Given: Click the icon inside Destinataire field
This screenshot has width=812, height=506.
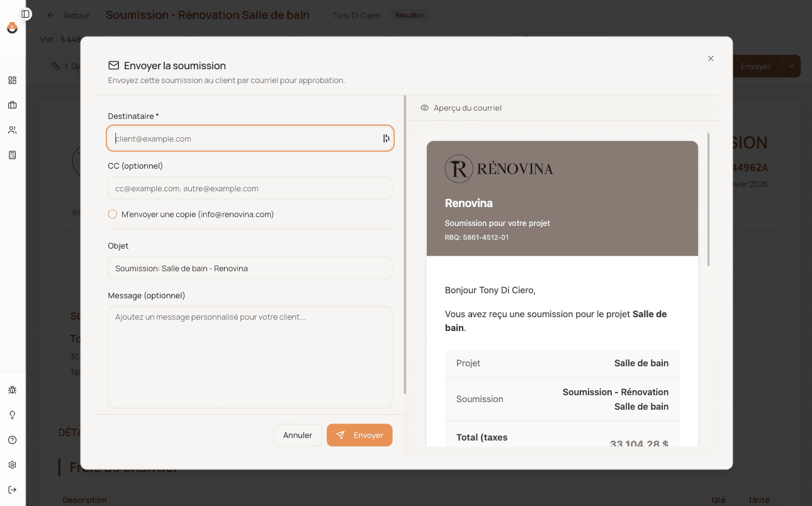Looking at the screenshot, I should coord(386,138).
